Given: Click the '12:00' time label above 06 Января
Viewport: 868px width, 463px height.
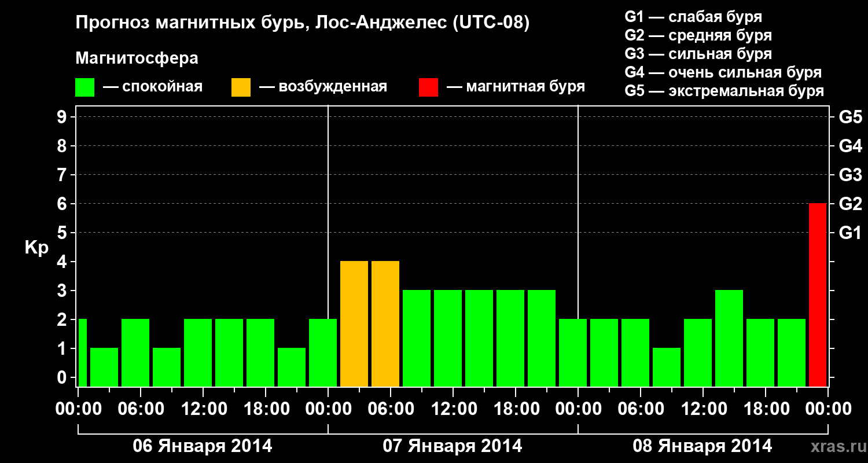Looking at the screenshot, I should point(203,409).
